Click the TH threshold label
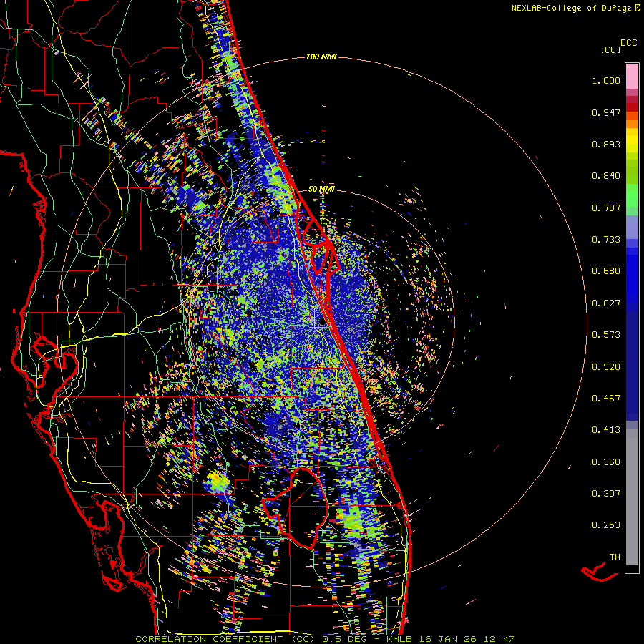Image resolution: width=644 pixels, height=644 pixels. [x=615, y=557]
